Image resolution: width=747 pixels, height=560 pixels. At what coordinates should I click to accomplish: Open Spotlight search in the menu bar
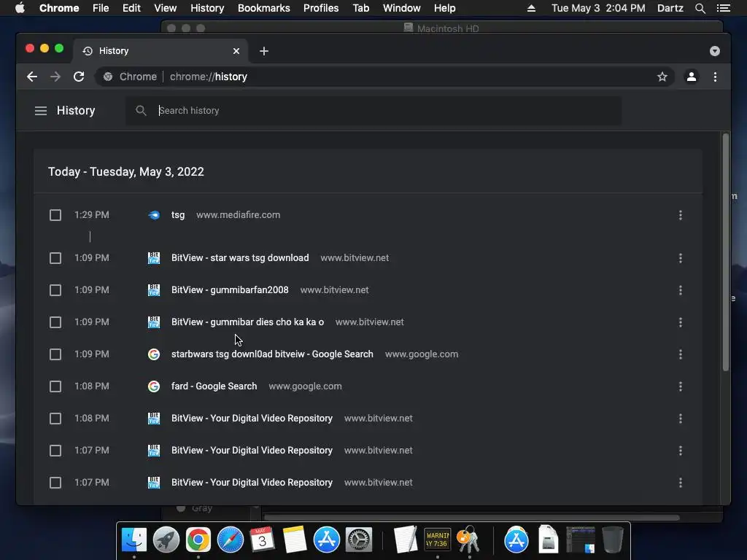(x=700, y=8)
